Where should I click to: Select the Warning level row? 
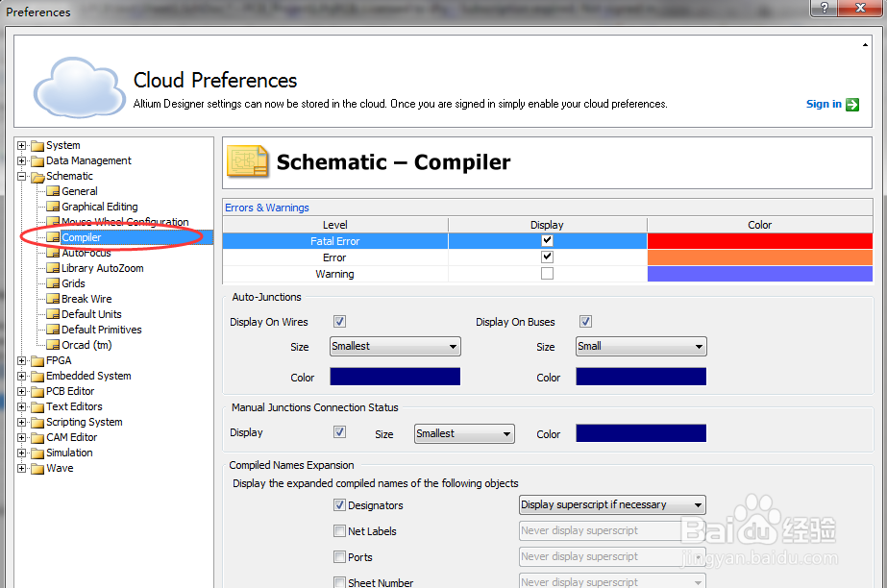[334, 274]
